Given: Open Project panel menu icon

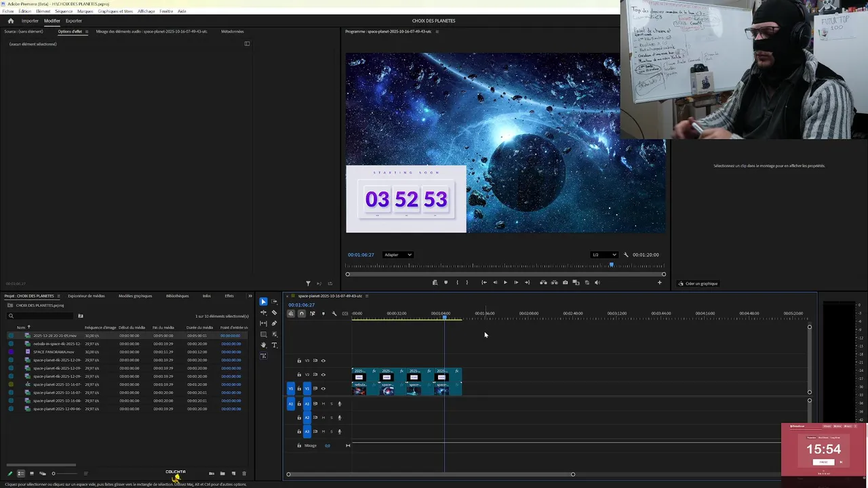Looking at the screenshot, I should [58, 296].
